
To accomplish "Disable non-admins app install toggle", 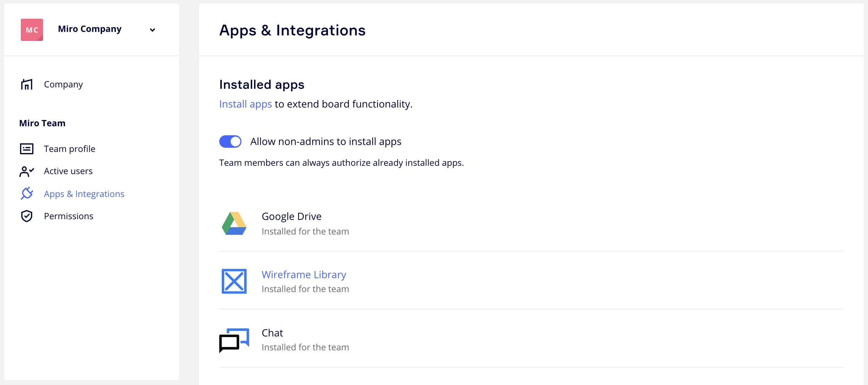I will coord(230,142).
